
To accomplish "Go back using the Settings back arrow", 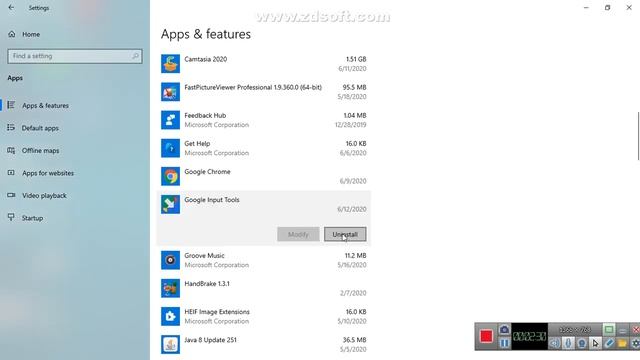I will click(x=11, y=7).
